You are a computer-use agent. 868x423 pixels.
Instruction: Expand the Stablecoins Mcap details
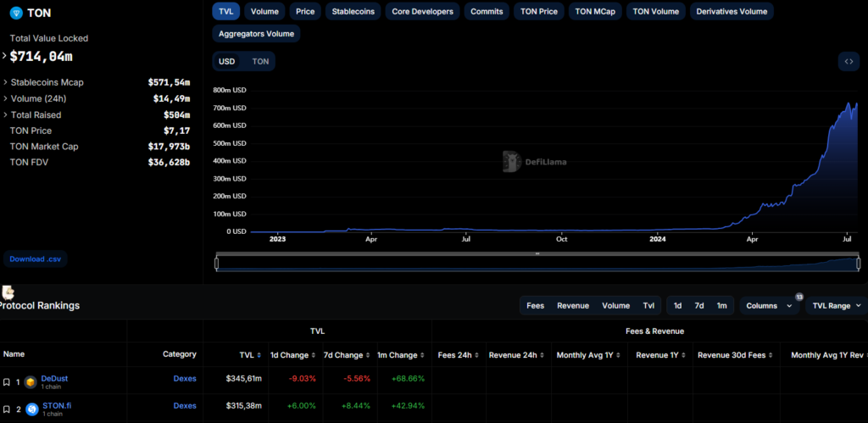pos(6,82)
